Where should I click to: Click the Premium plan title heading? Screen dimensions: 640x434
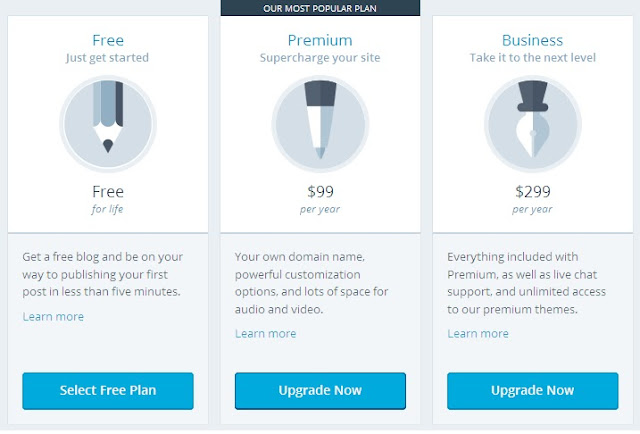pyautogui.click(x=320, y=40)
